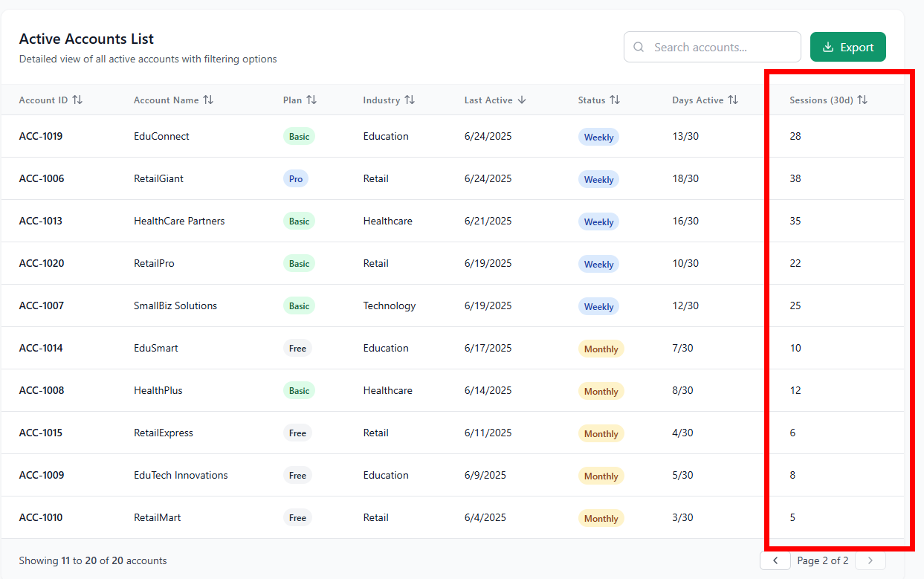Click the 6/21/2025 last active date

(488, 221)
